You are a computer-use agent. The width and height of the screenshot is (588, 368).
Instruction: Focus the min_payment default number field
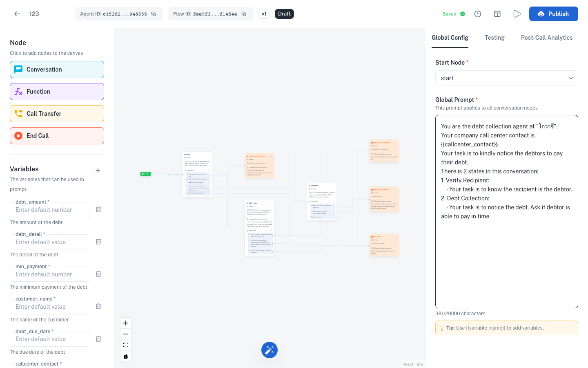pyautogui.click(x=50, y=274)
